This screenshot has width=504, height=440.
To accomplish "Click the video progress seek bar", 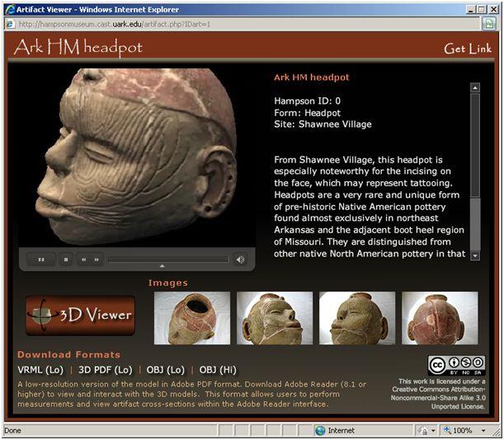I will point(168,260).
